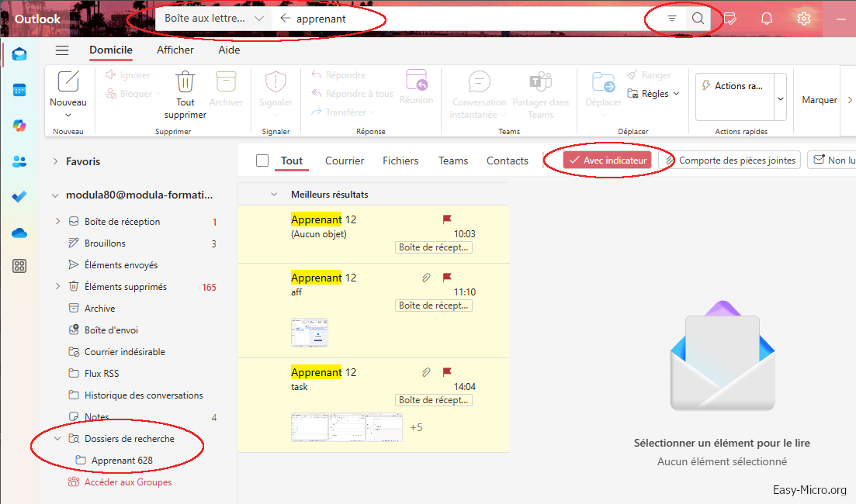Open the Nouveau dropdown arrow
Viewport: 856px width, 504px height.
pyautogui.click(x=68, y=115)
